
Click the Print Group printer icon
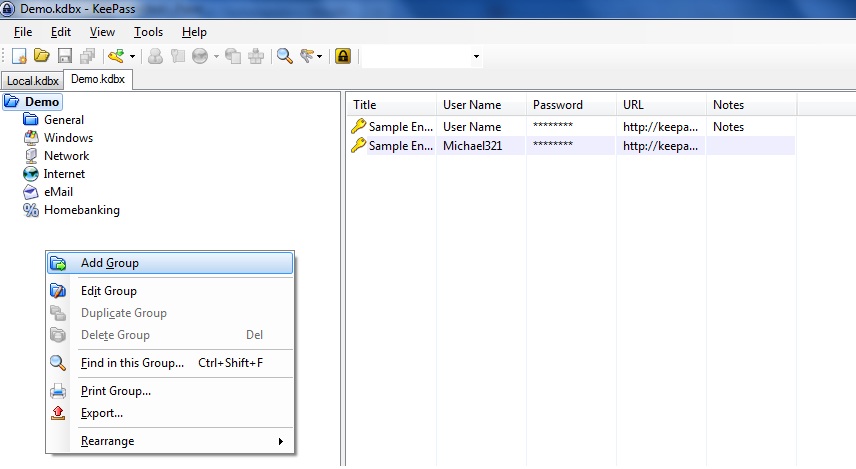[58, 391]
